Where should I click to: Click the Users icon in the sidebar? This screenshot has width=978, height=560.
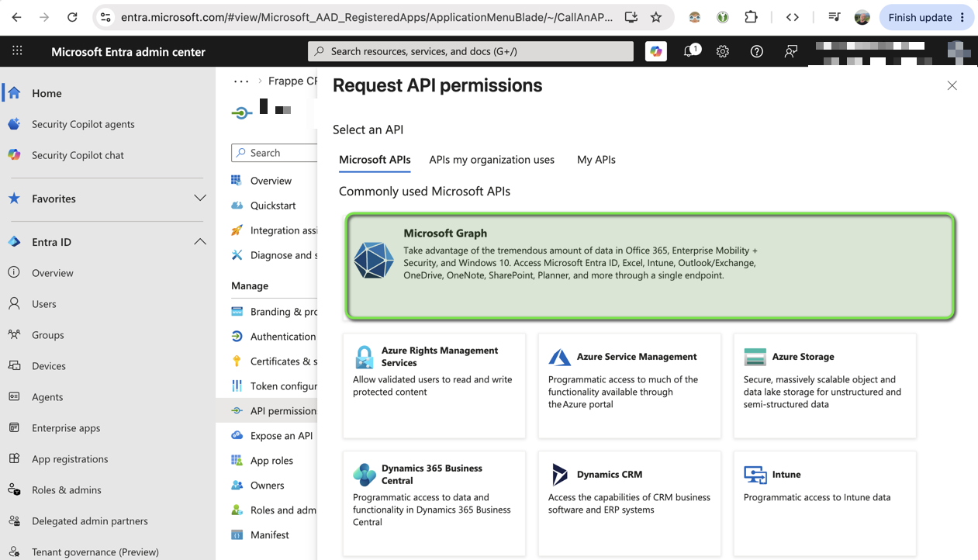[x=14, y=303]
